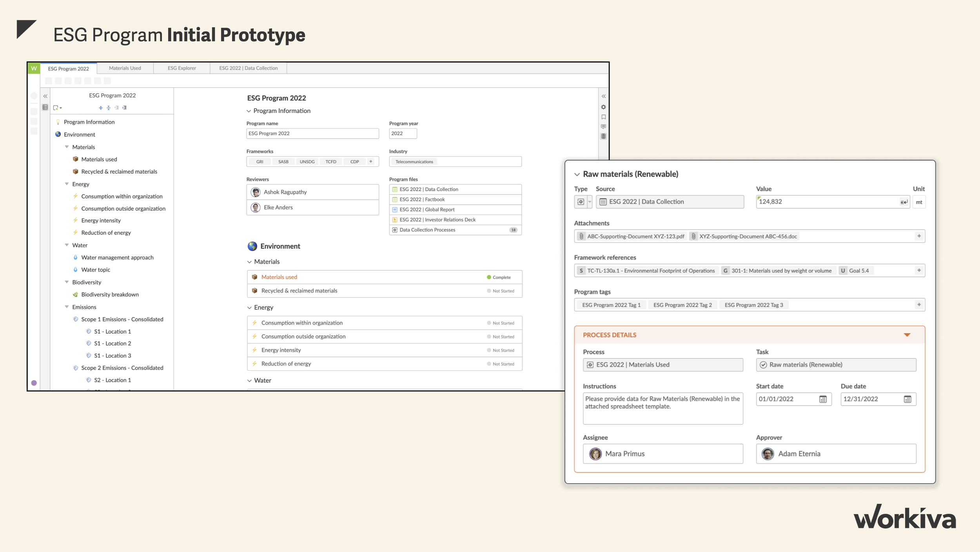
Task: Open ESG 2022 | Factbook program file
Action: click(x=455, y=199)
